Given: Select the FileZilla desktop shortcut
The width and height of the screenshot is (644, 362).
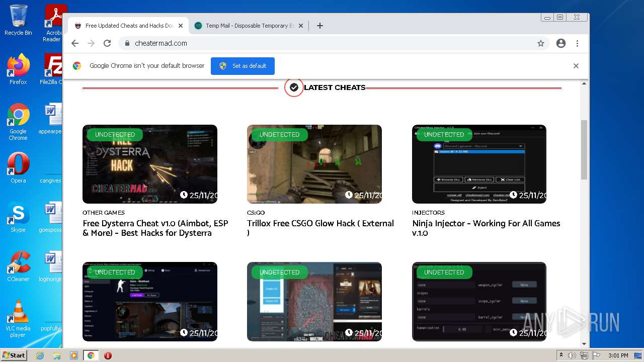Looking at the screenshot, I should (x=52, y=69).
